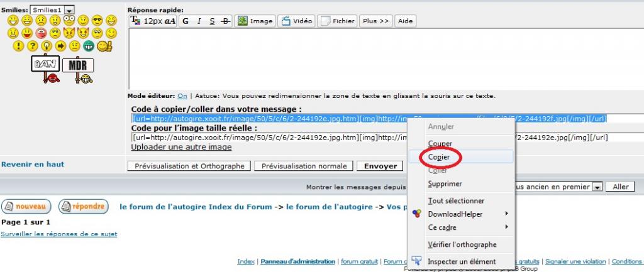This screenshot has height=272, width=644.
Task: Open Uploader une autre image link
Action: (181, 147)
